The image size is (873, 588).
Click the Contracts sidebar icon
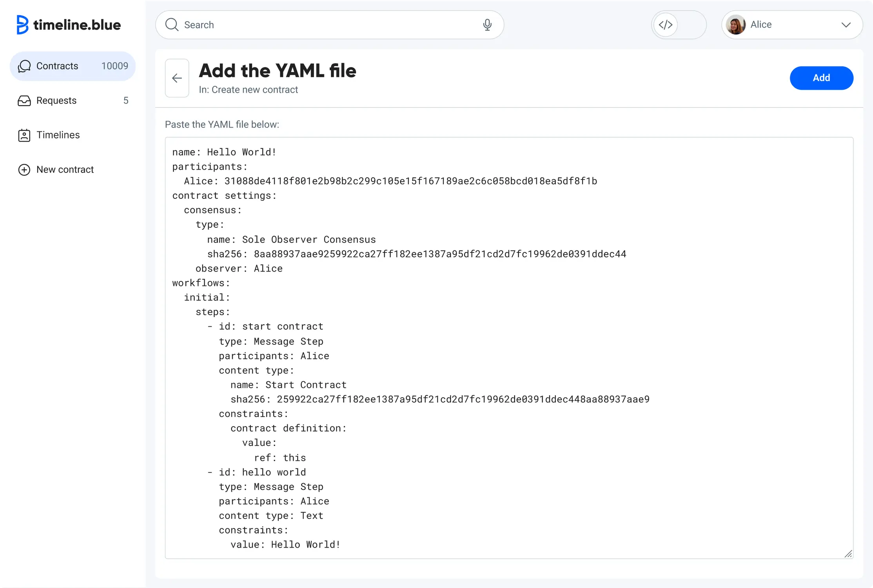click(x=24, y=65)
